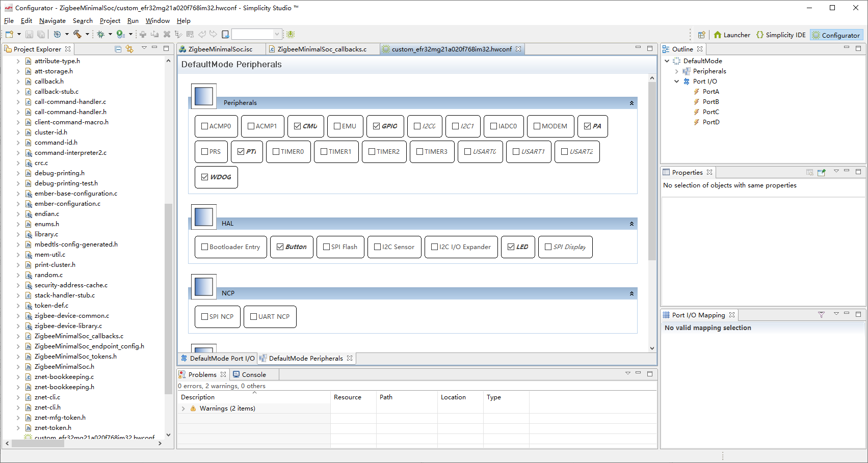
Task: Uncheck the WDOG peripheral checkbox
Action: 205,177
